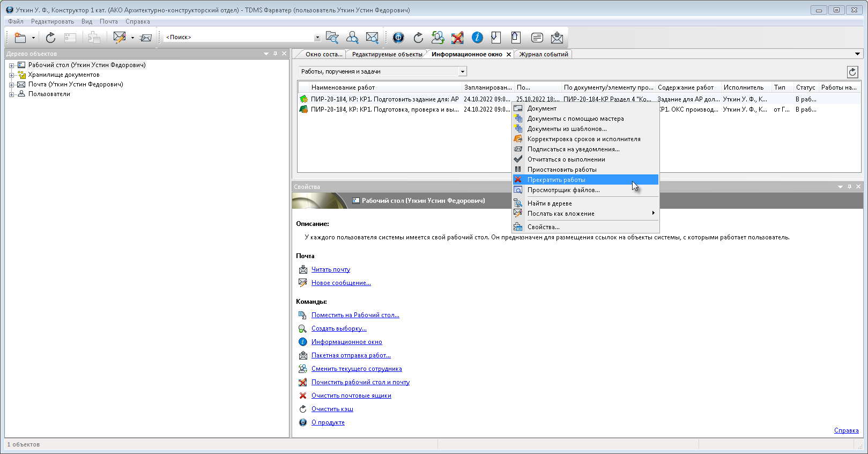This screenshot has width=868, height=454.
Task: Click the change current employee toolbar icon
Action: pyautogui.click(x=437, y=38)
